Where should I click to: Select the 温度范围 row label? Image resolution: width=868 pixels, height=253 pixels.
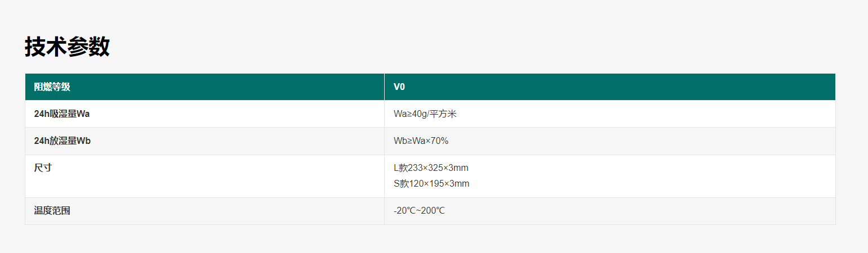click(52, 210)
